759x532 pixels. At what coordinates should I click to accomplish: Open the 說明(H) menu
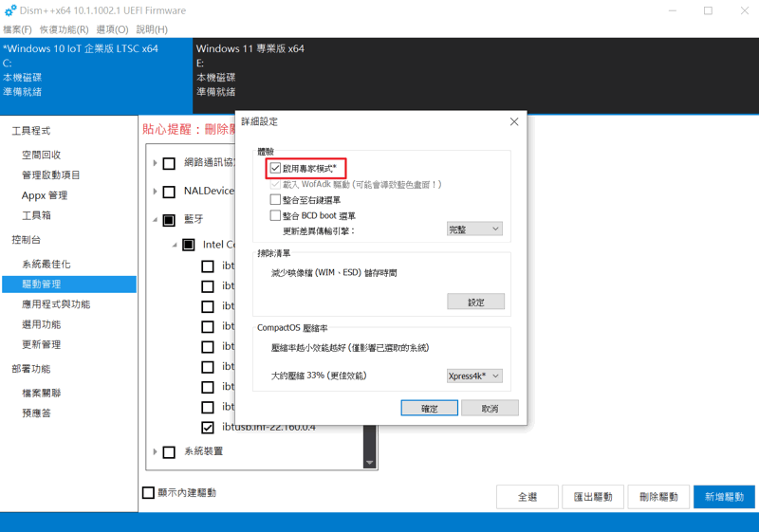[152, 29]
